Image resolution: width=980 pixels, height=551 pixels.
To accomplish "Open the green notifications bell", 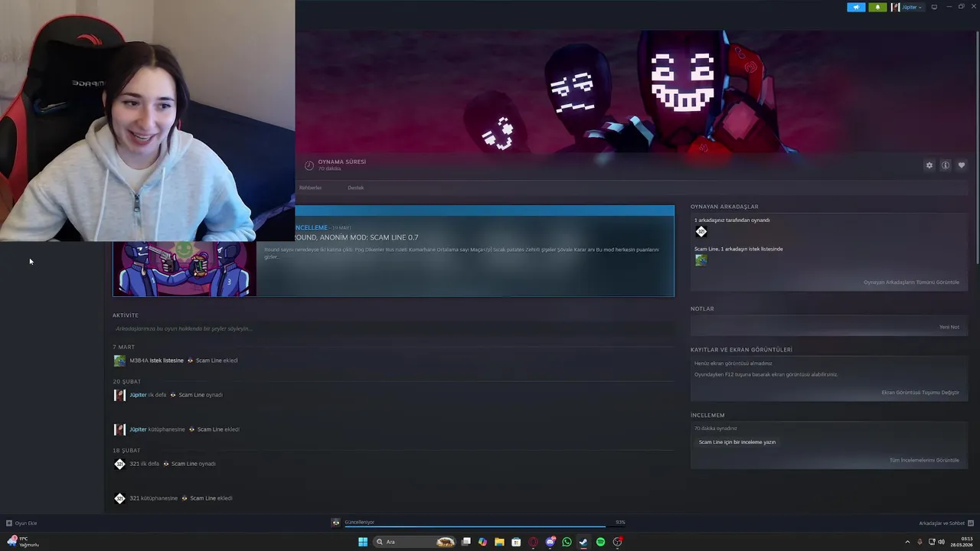I will point(877,7).
